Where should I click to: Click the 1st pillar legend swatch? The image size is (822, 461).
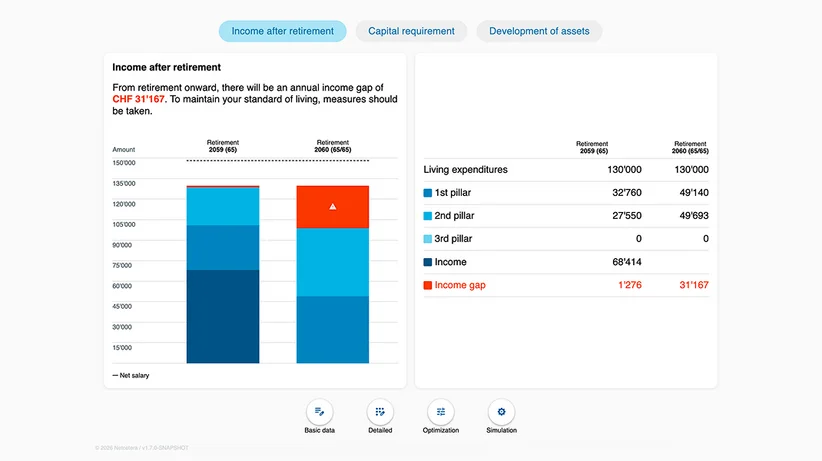click(x=428, y=193)
